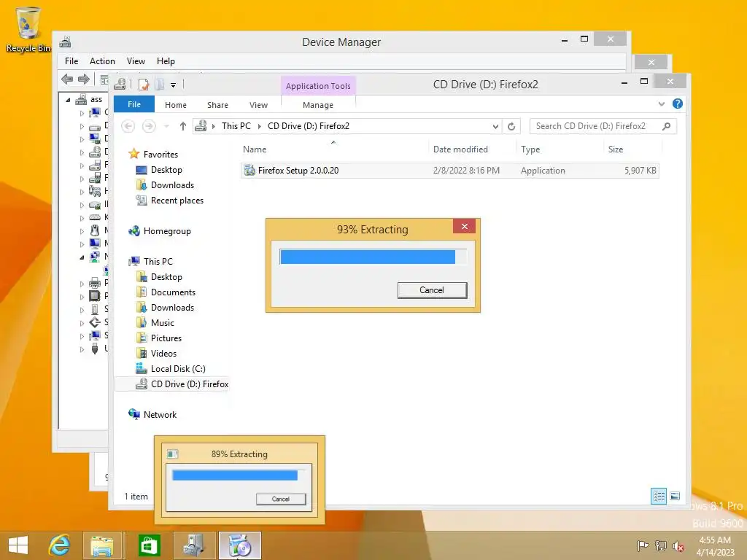The height and width of the screenshot is (560, 747).
Task: Select Recent places under Favorites
Action: point(177,201)
